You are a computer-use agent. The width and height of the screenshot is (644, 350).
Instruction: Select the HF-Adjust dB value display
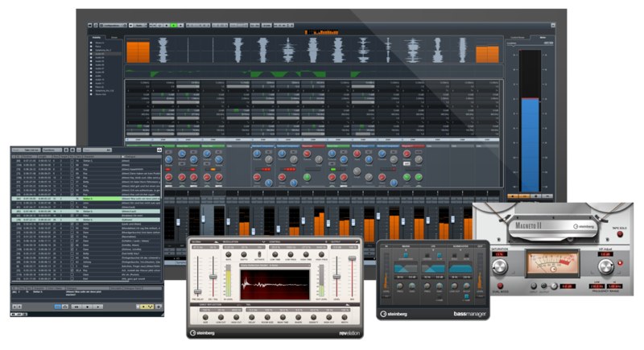coord(605,254)
